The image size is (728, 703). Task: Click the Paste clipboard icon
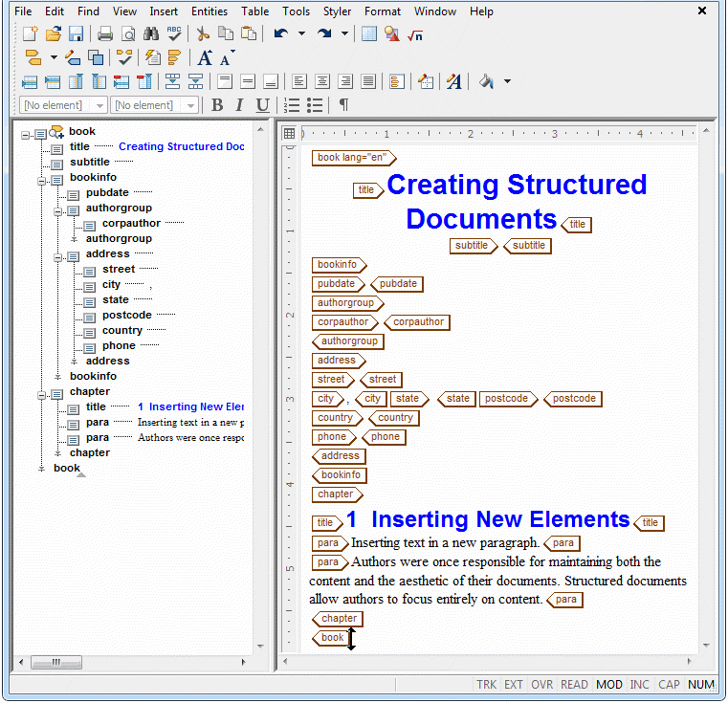pos(249,33)
